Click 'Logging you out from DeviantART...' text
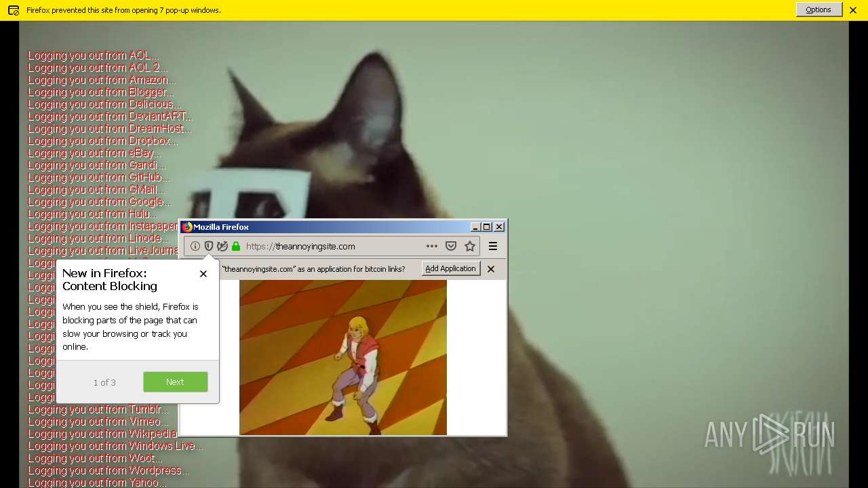 coord(111,117)
